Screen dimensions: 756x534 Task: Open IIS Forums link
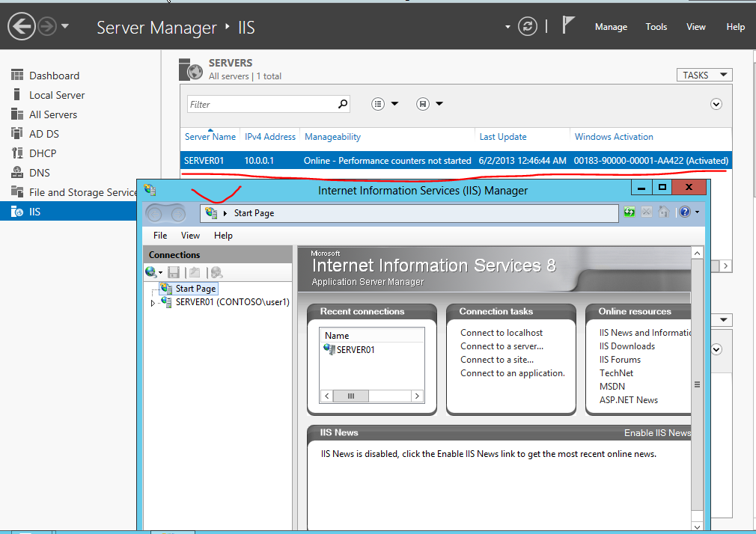(x=620, y=360)
